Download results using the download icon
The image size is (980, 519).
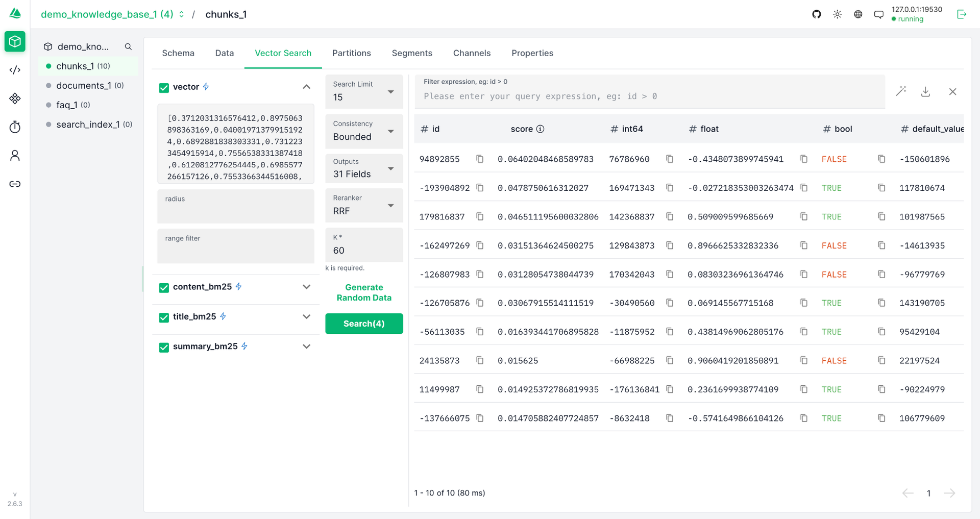925,92
